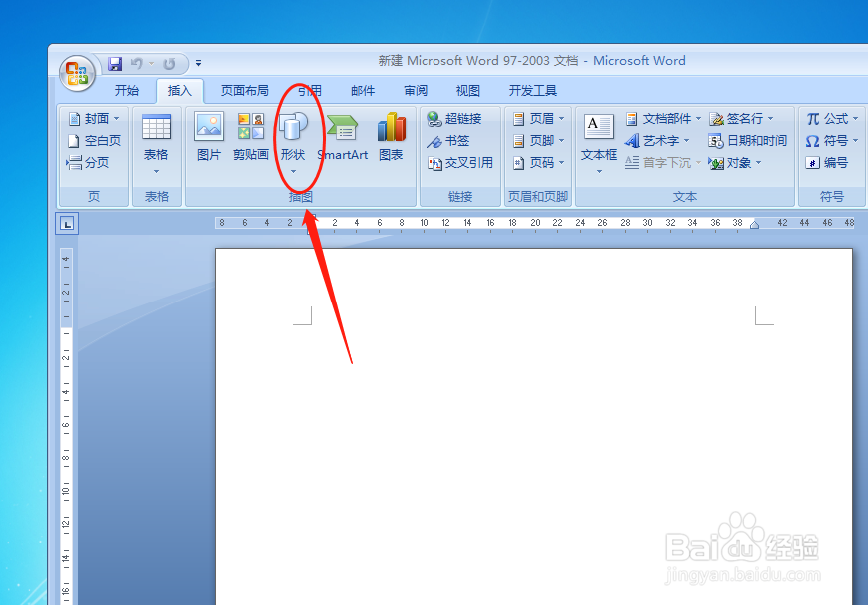Switch to the 开始 tab
868x605 pixels.
point(127,90)
